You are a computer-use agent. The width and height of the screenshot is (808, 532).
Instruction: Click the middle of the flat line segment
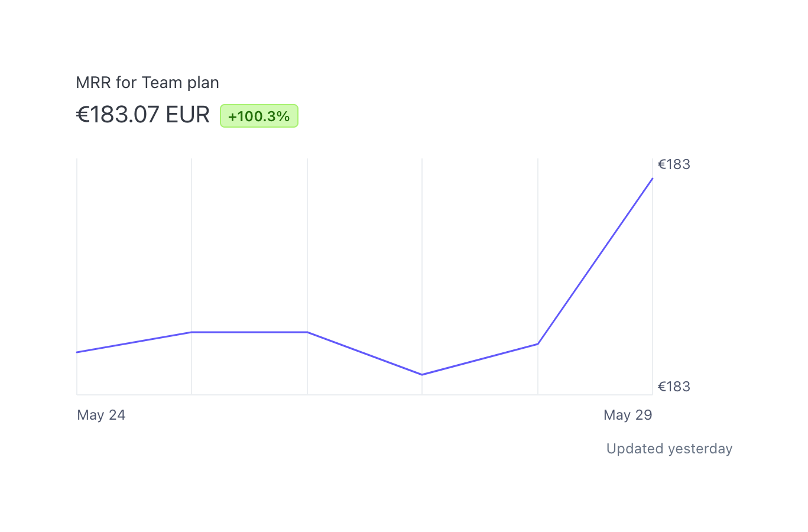coord(249,332)
